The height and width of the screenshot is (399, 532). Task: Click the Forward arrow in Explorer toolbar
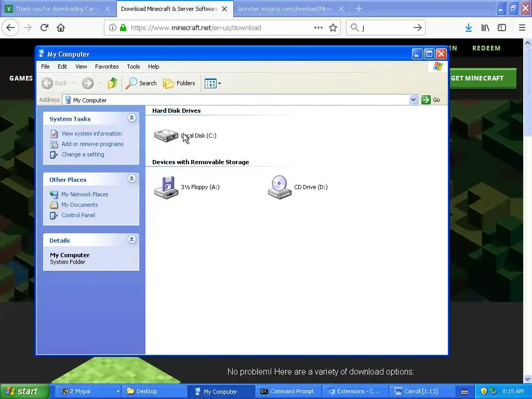[87, 83]
